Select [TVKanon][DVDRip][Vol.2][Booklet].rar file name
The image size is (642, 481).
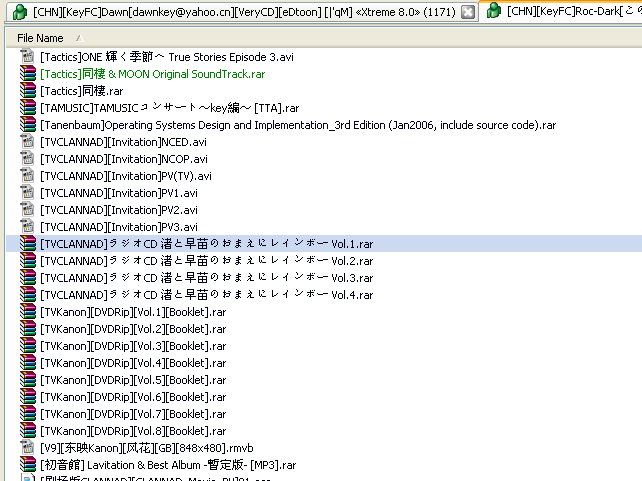click(133, 329)
